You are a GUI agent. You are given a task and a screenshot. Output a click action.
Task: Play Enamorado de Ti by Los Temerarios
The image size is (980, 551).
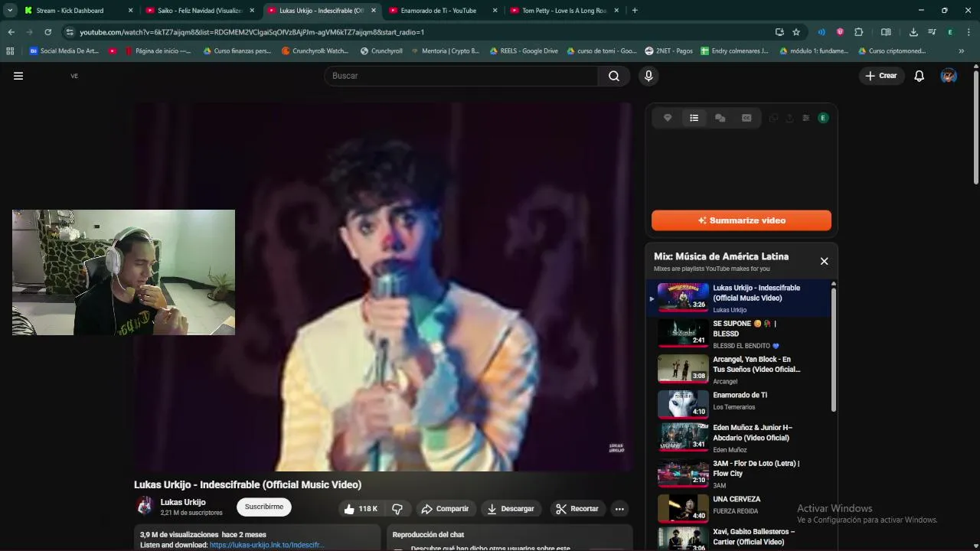740,403
